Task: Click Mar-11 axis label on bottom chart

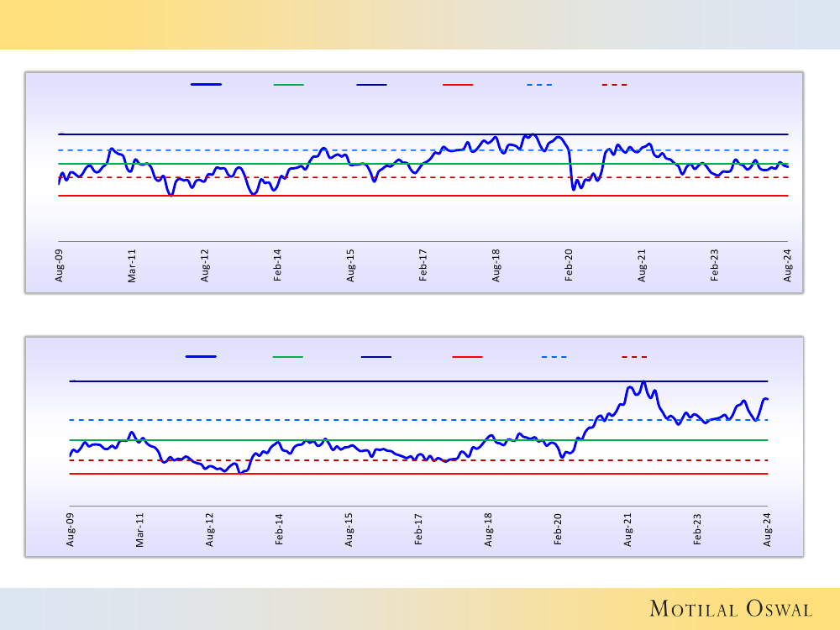Action: click(x=140, y=529)
